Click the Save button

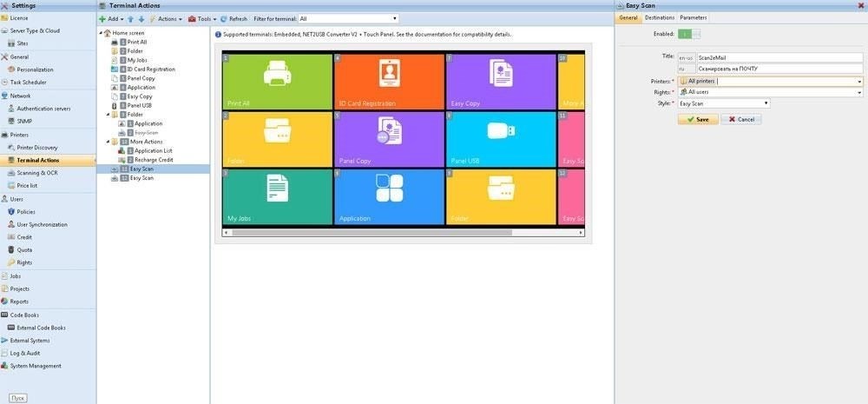[698, 119]
